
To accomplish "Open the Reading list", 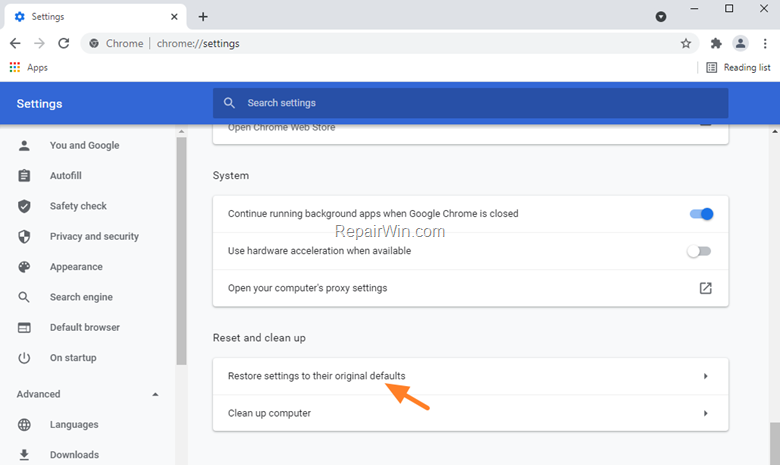I will tap(738, 67).
